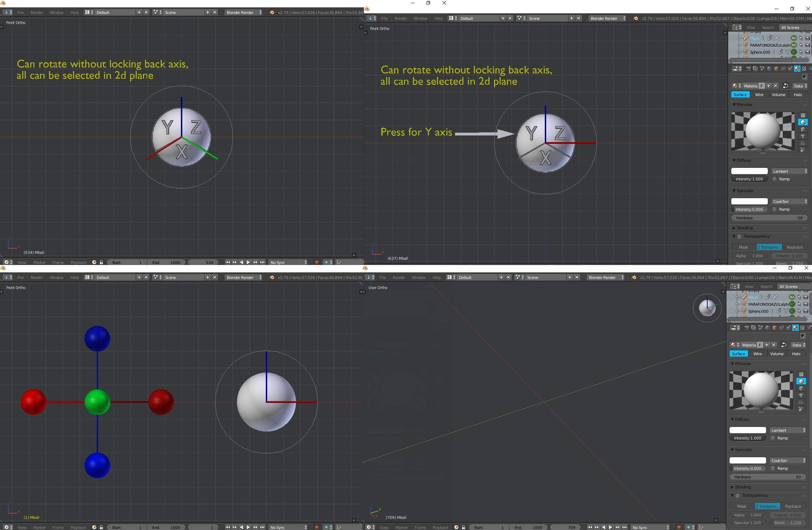Open Constraints chain tab in top-right properties
Viewport: 812px width, 530px height.
click(x=783, y=69)
